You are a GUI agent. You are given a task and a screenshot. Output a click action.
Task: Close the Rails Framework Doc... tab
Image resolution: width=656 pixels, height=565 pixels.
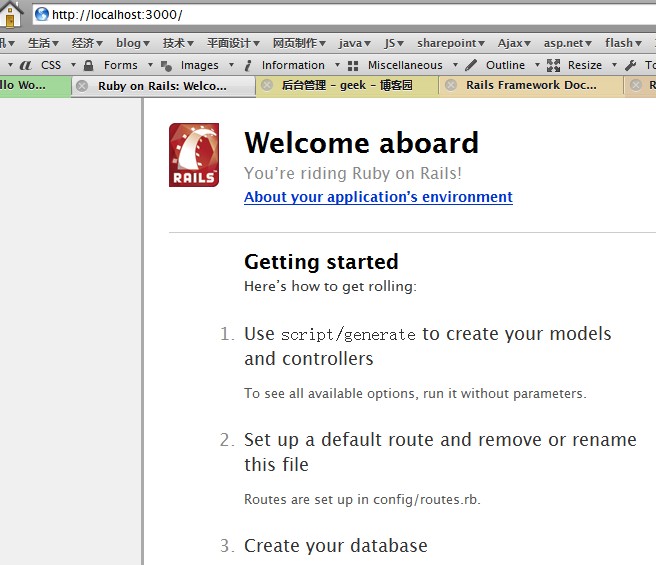[451, 85]
